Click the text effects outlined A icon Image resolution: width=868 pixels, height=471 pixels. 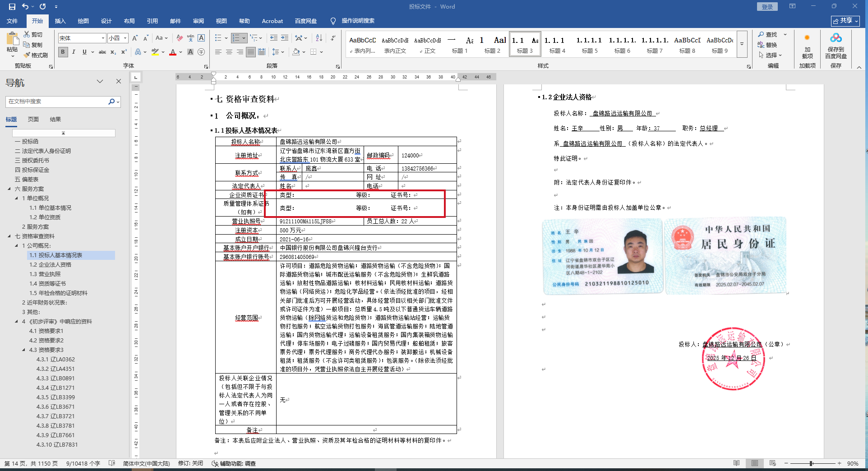[x=138, y=52]
